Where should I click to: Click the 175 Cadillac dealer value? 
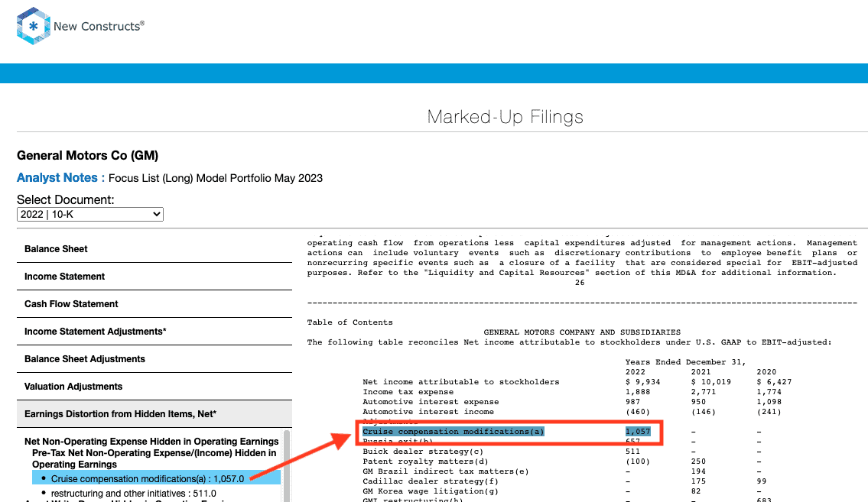(x=698, y=481)
